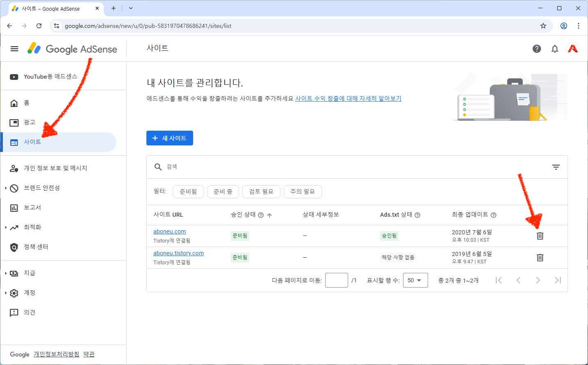Expand the 지급 menu arrow
588x365 pixels.
[x=6, y=273]
